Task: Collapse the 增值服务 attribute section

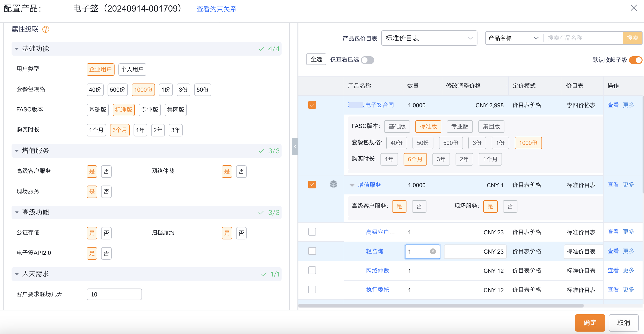Action: [x=17, y=151]
